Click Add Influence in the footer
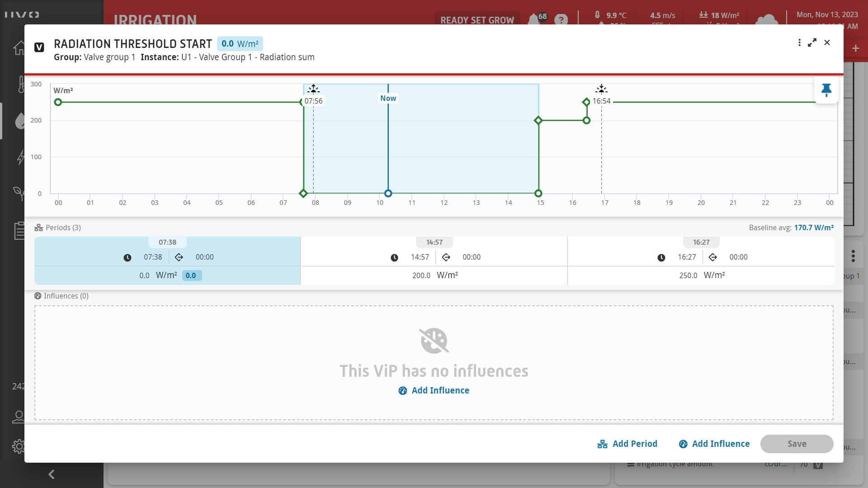The image size is (868, 488). pos(714,444)
